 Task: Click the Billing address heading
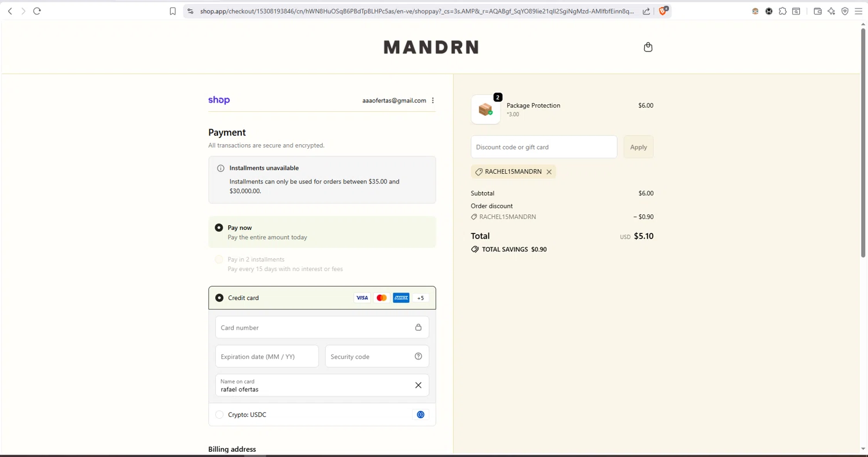coord(232,449)
